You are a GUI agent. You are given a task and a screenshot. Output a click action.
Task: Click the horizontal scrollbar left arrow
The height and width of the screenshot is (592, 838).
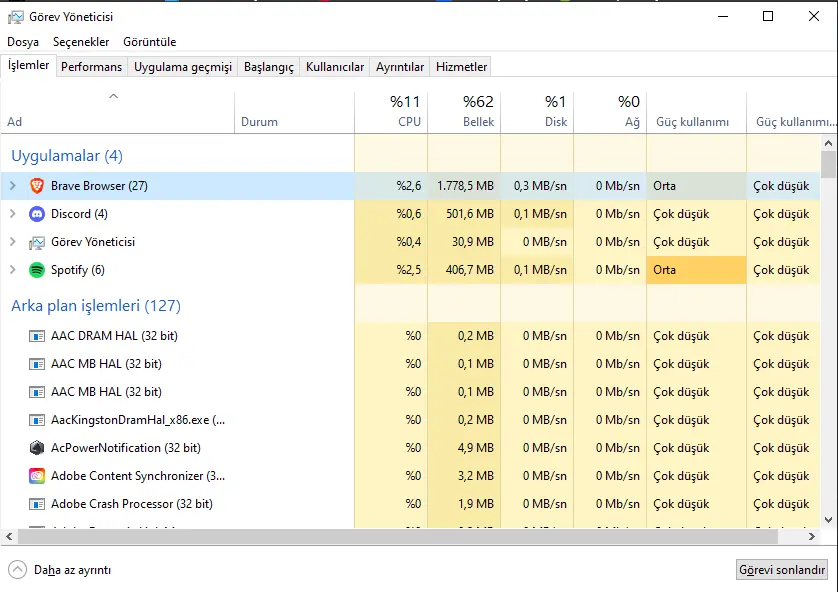click(9, 536)
